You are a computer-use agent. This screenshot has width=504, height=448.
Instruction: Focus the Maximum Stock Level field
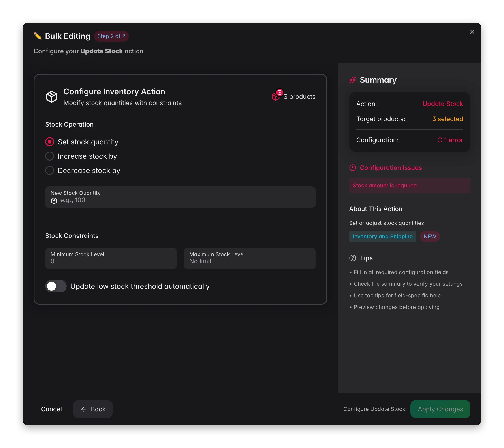click(250, 258)
